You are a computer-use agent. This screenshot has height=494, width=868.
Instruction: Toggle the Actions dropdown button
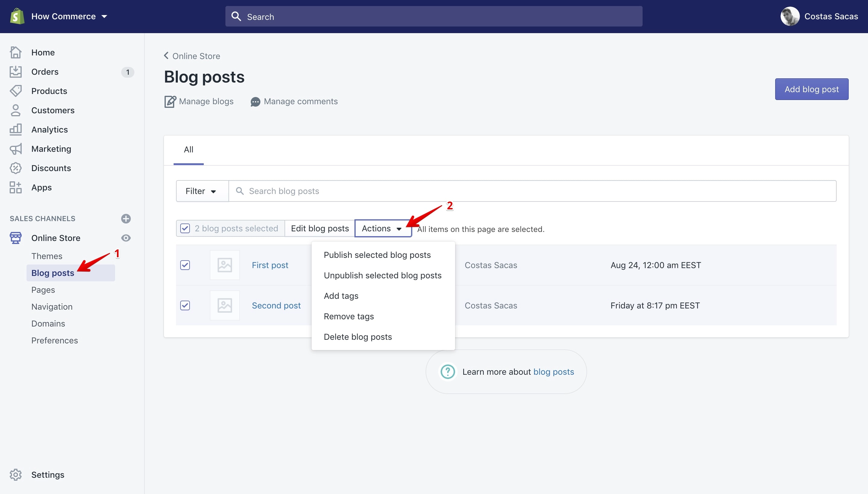click(x=383, y=228)
